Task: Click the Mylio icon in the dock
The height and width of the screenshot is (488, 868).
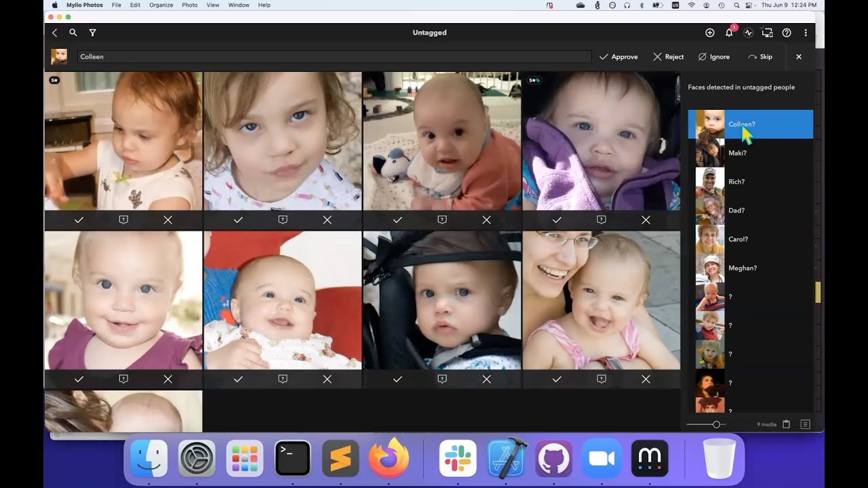Action: pyautogui.click(x=650, y=459)
